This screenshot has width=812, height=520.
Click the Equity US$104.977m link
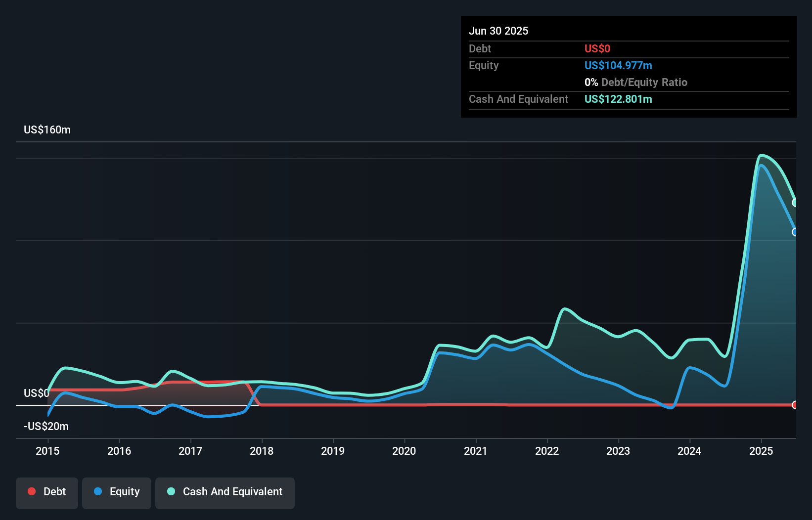click(x=618, y=65)
